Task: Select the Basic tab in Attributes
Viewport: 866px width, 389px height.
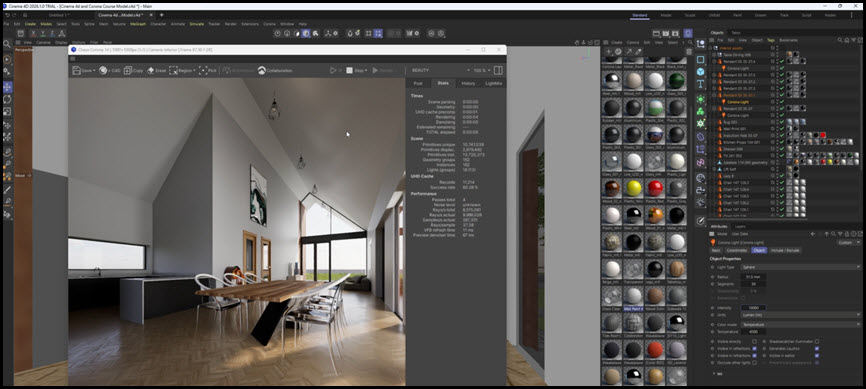Action: point(716,250)
